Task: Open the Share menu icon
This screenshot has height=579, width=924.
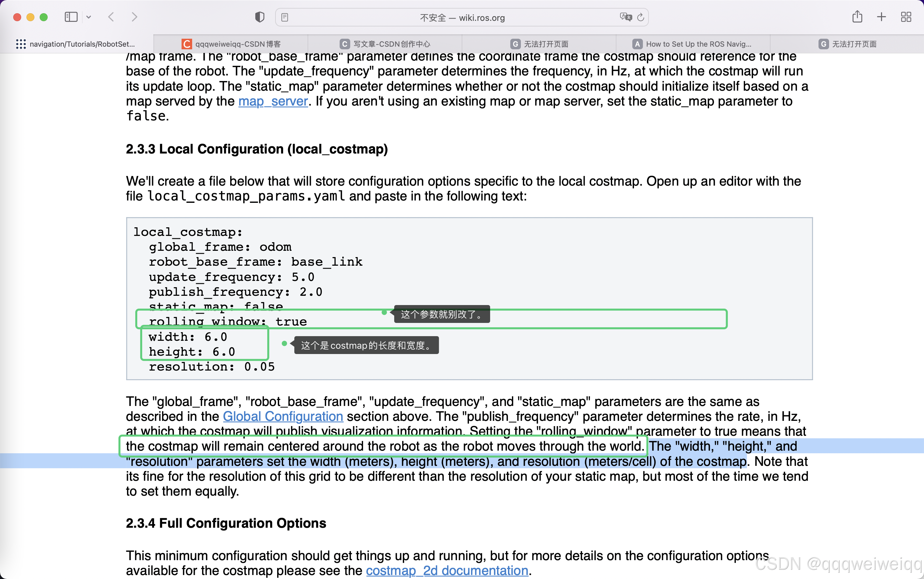Action: click(x=857, y=17)
